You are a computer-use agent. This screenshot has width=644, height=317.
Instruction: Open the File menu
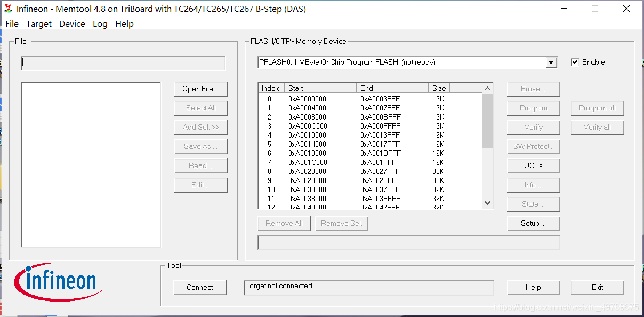click(12, 24)
